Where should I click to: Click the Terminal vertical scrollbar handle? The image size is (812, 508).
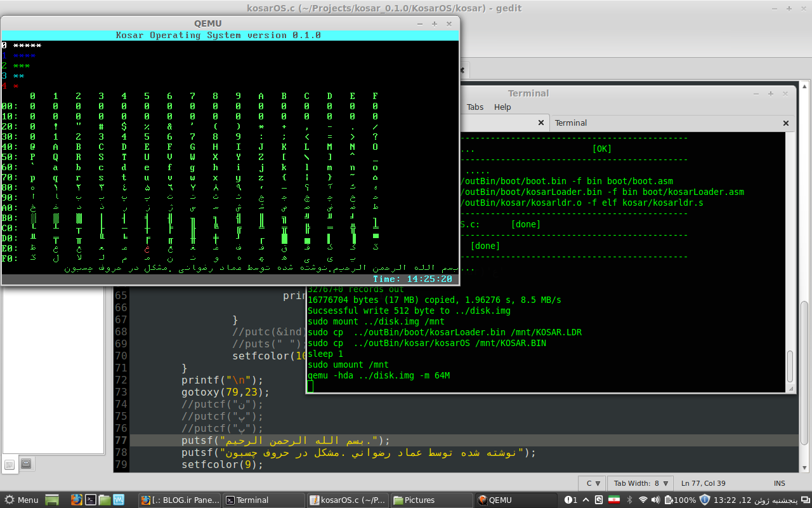[790, 366]
